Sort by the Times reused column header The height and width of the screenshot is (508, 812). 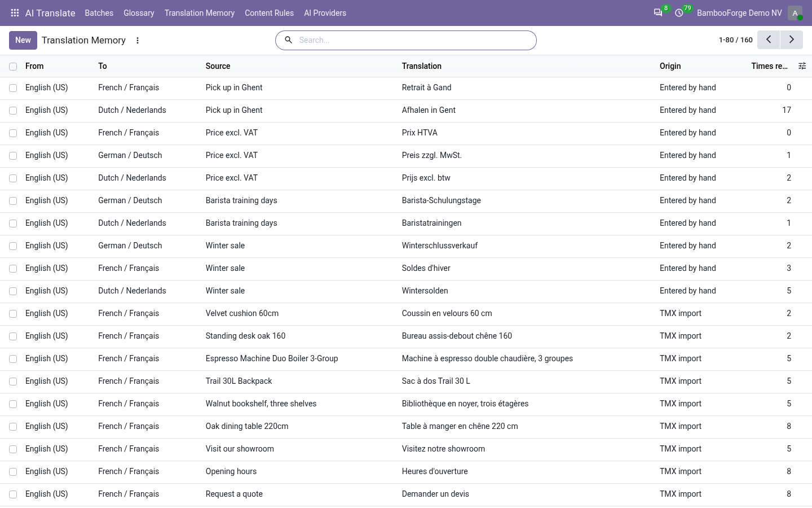click(x=769, y=66)
